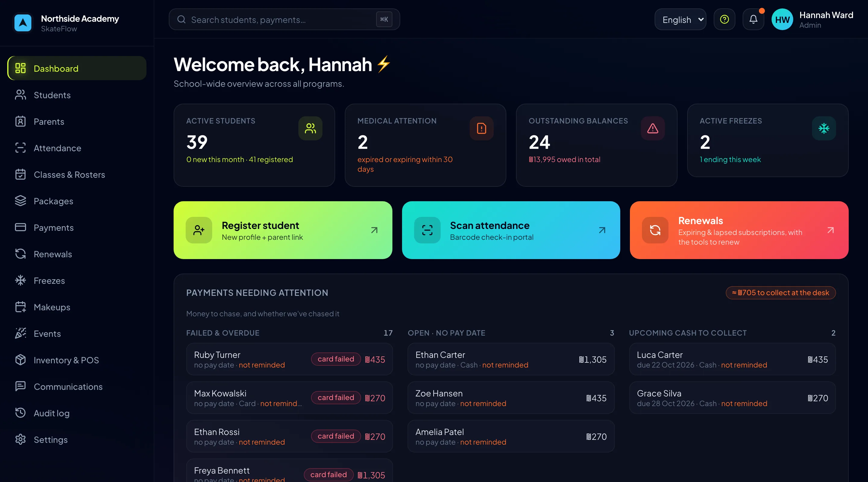Open the help question mark icon
Screen dimensions: 868x482
point(724,20)
